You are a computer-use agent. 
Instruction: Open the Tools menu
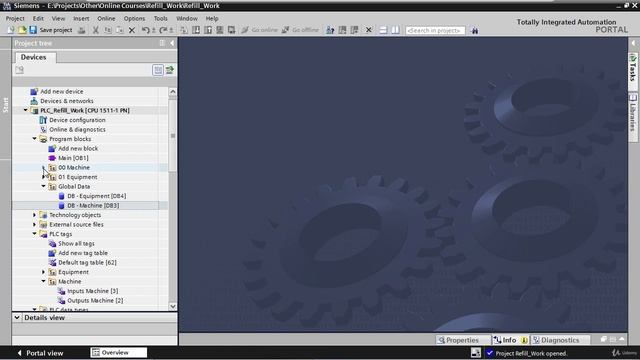160,18
